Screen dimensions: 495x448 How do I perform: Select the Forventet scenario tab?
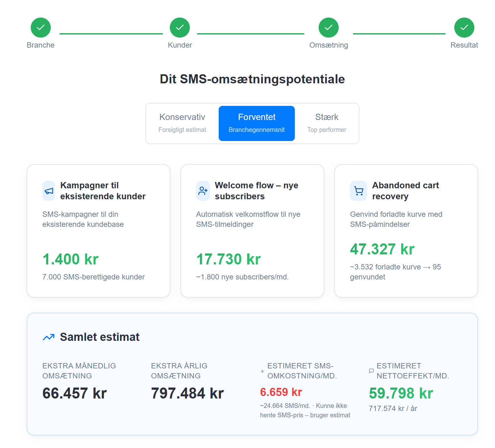257,123
